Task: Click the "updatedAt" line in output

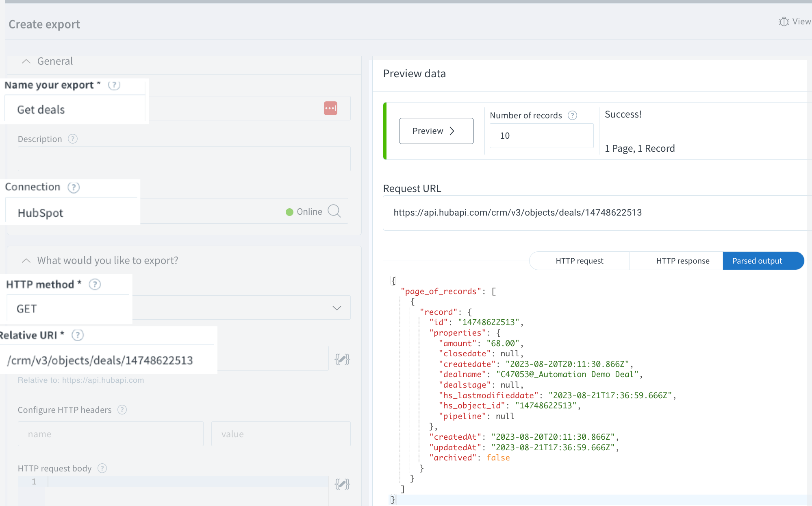Action: click(524, 447)
